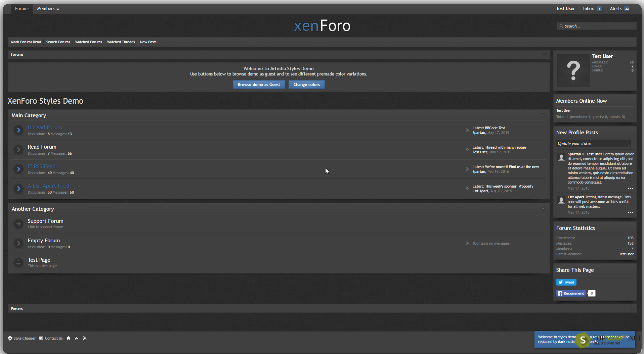Viewport: 644px width, 354px height.
Task: Open Thread with many replies link
Action: point(506,147)
